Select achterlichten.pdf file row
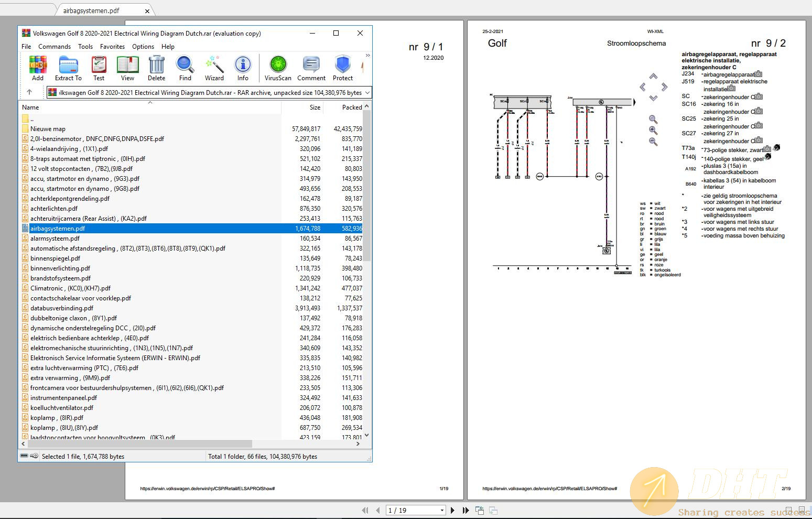The image size is (812, 519). point(191,208)
